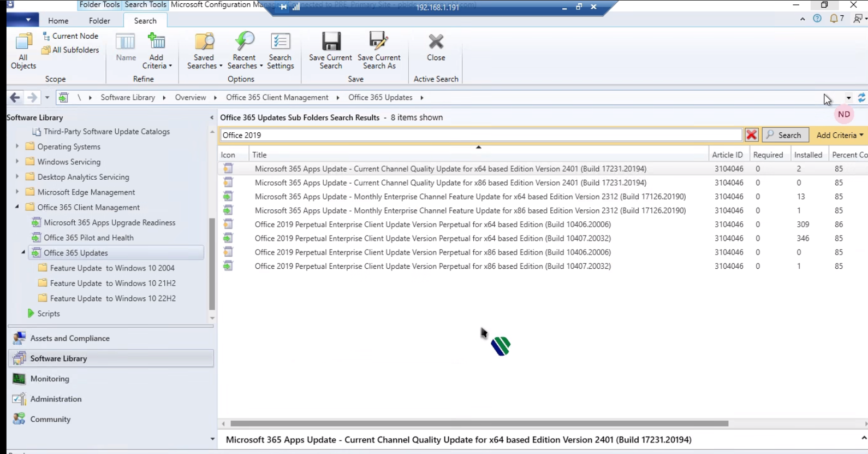Select Office 2019 x64 Build 10406.20006 row
The image size is (868, 454).
[543, 224]
